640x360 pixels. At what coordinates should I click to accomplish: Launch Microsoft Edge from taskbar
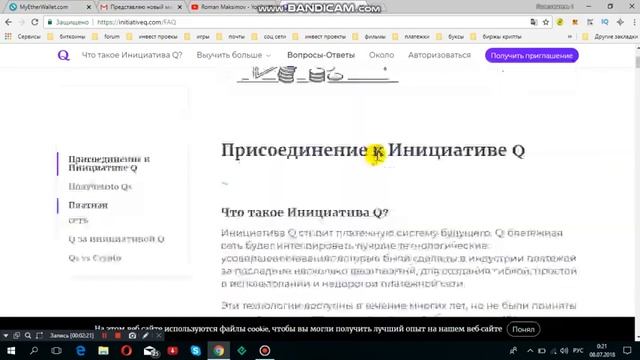click(80, 351)
